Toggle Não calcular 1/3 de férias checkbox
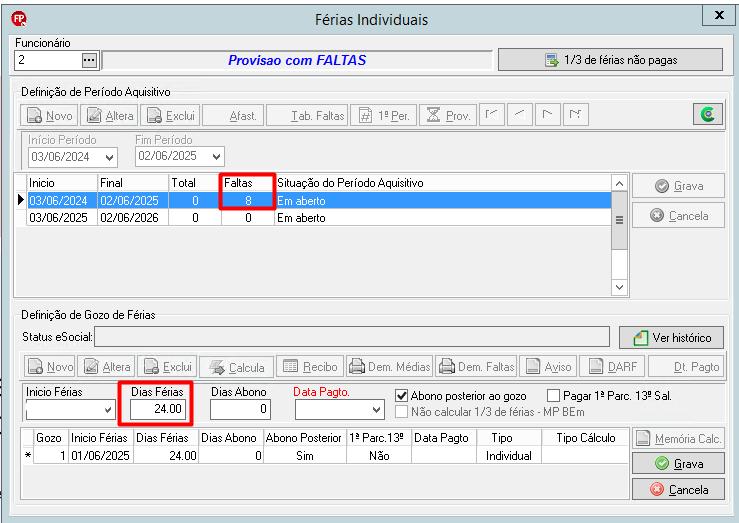Screen dimensions: 739x523 point(402,412)
